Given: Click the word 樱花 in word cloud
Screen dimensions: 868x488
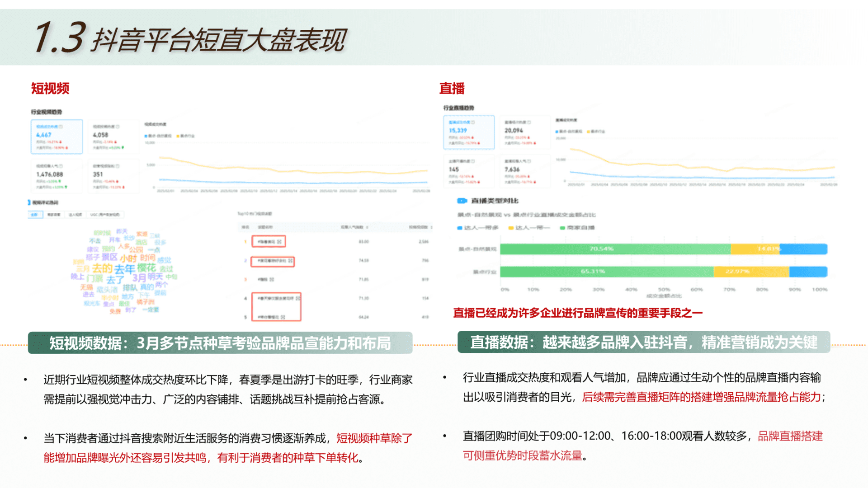Looking at the screenshot, I should [x=146, y=267].
